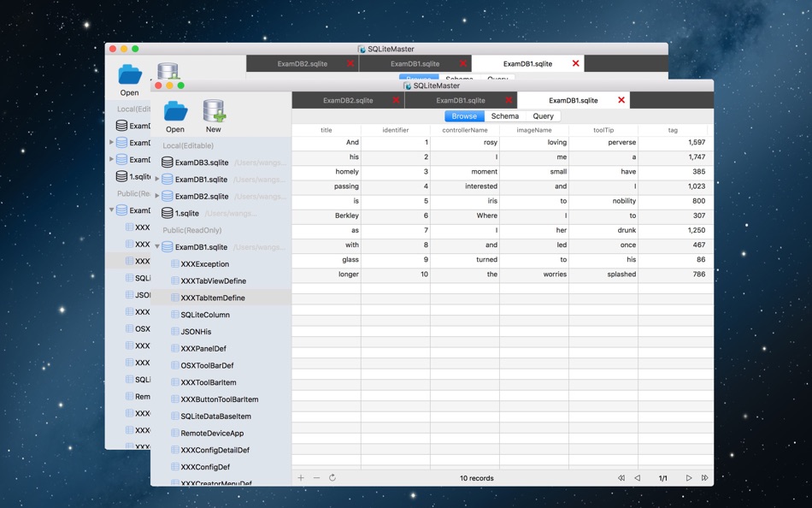
Task: Select the ExamDB3.sqlite database icon
Action: tap(169, 162)
